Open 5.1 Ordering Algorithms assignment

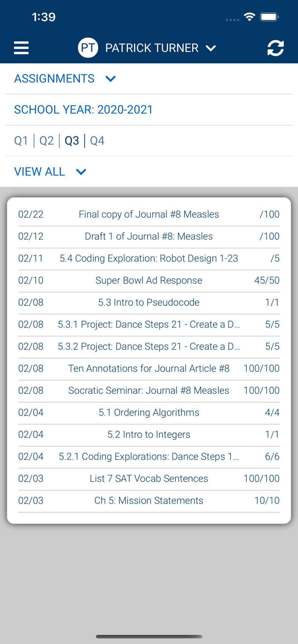(149, 412)
